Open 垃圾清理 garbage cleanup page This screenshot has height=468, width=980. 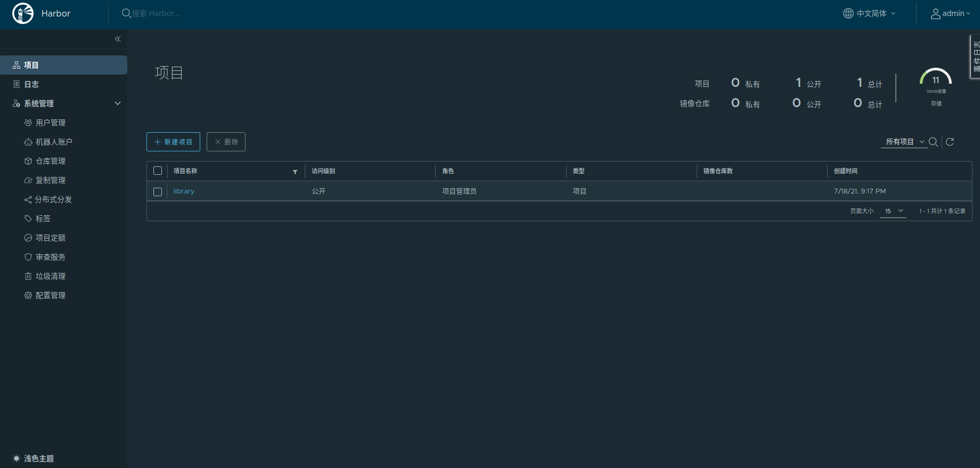(50, 276)
